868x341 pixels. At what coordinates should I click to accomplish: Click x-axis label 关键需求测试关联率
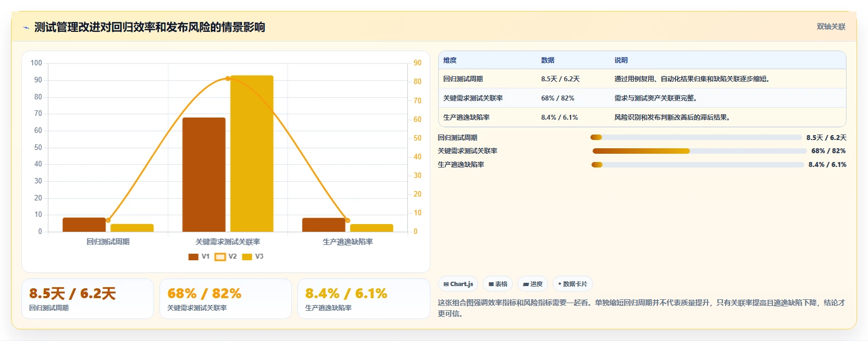(x=228, y=242)
